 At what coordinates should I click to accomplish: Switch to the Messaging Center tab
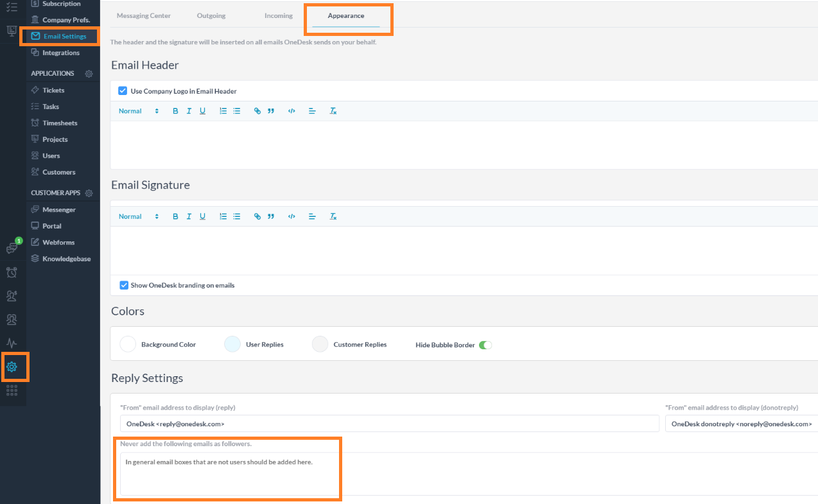(x=144, y=15)
